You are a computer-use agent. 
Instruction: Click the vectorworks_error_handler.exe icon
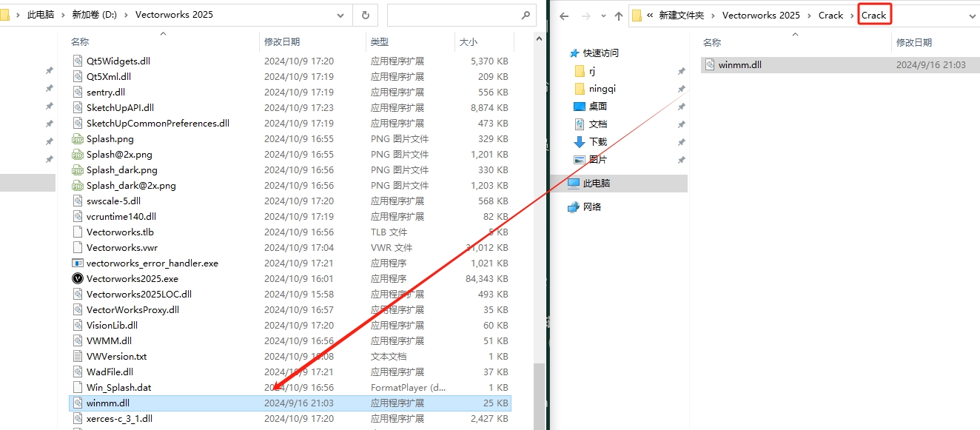point(78,263)
